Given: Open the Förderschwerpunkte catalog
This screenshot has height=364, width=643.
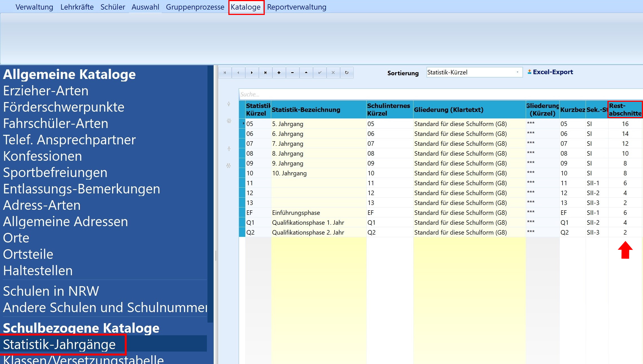Looking at the screenshot, I should pos(64,107).
